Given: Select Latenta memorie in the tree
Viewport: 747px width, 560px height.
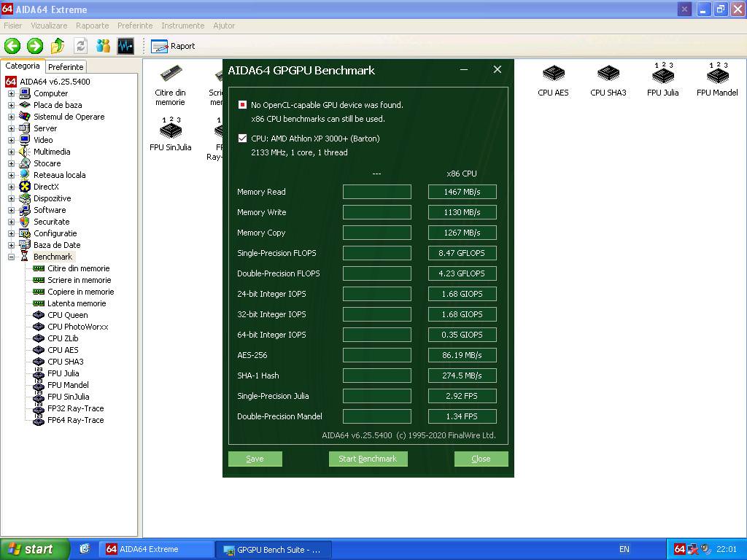Looking at the screenshot, I should pos(76,303).
